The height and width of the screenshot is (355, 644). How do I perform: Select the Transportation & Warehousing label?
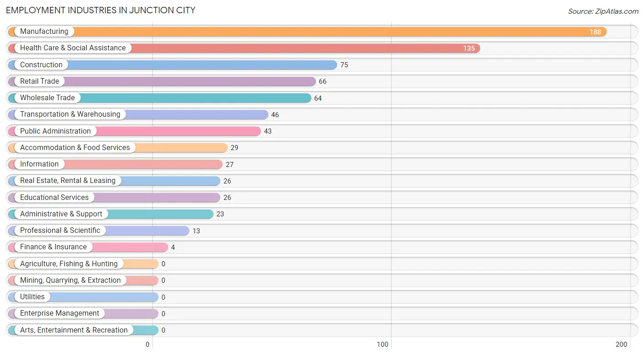click(70, 114)
